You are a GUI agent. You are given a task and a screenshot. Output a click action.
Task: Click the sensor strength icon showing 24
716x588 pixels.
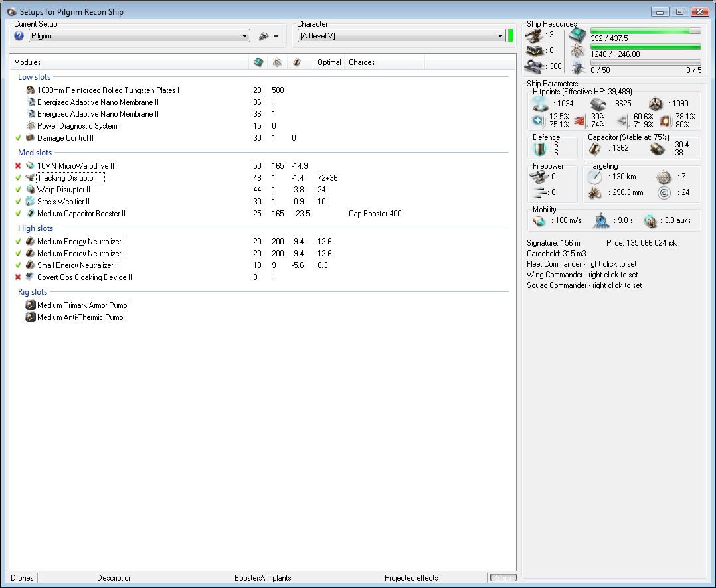pos(664,193)
